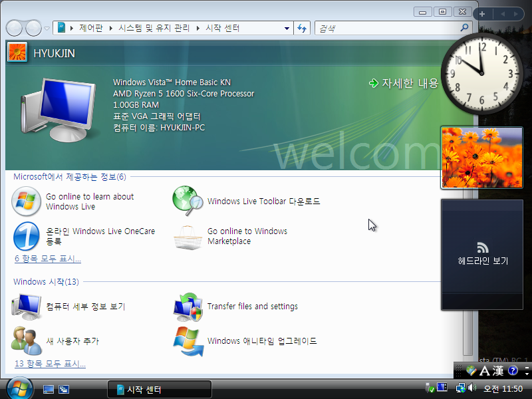This screenshot has height=399, width=532.
Task: Open 'Go online to learn about Windows Live' icon
Action: click(26, 201)
